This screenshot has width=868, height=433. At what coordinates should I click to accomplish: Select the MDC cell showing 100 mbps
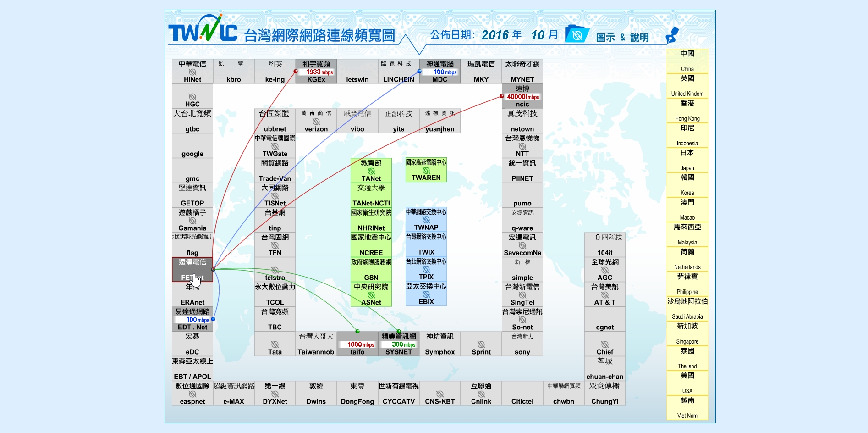pyautogui.click(x=440, y=72)
